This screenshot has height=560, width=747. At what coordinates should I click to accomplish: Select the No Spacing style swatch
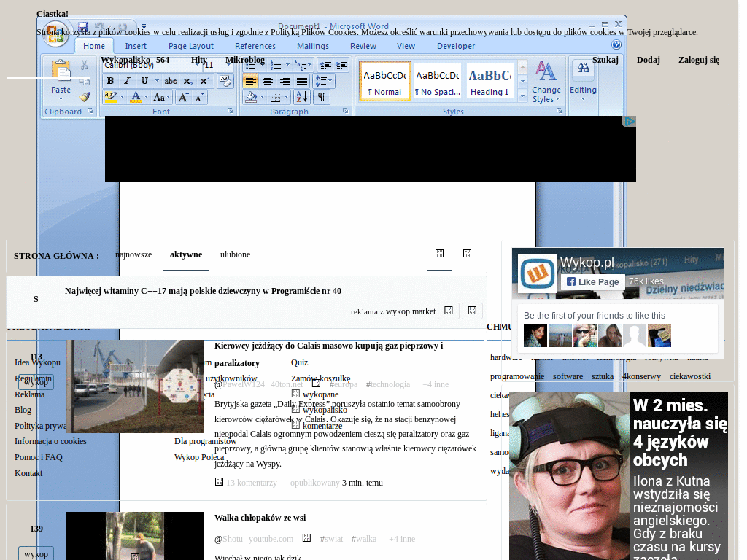pyautogui.click(x=438, y=81)
